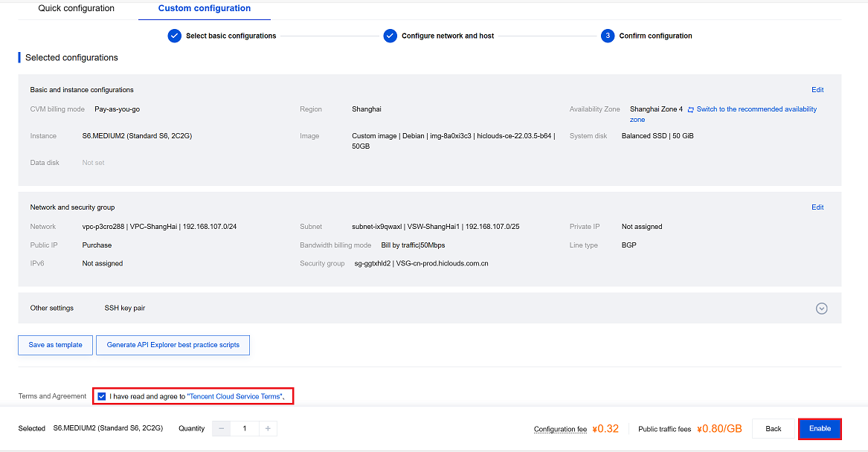Click the Shanghai region value

pos(367,109)
